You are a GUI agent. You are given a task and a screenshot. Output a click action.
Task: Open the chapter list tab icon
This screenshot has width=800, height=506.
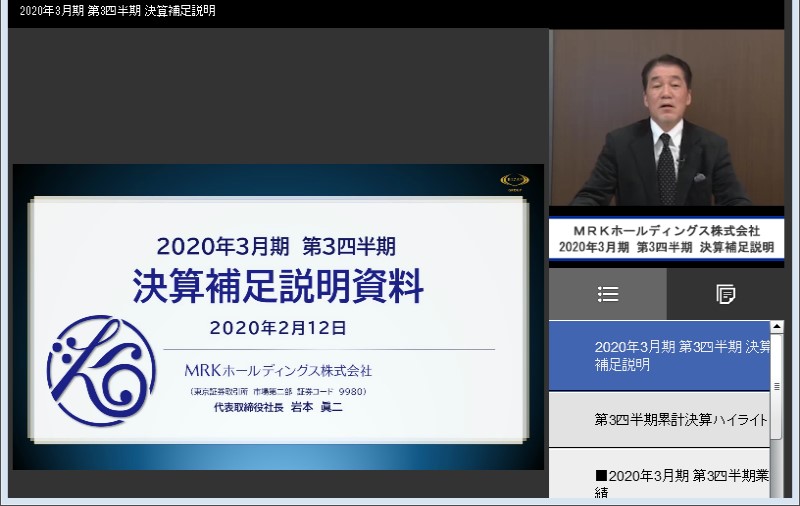point(608,294)
